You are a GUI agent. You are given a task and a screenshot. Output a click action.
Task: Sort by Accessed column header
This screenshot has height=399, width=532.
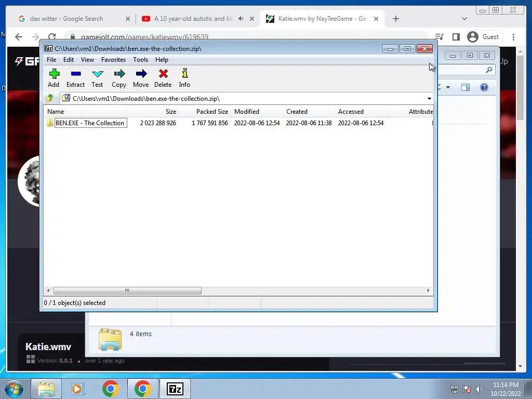coord(361,112)
